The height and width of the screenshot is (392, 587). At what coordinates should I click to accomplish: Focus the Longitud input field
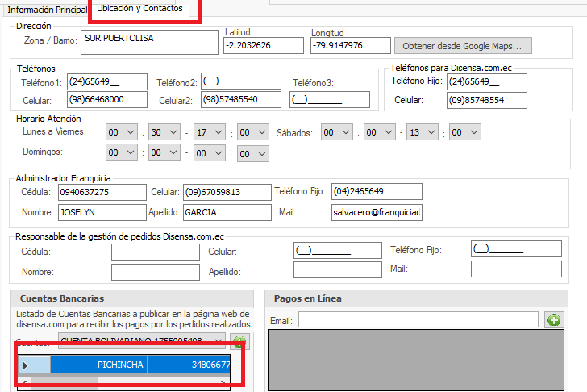click(x=349, y=45)
